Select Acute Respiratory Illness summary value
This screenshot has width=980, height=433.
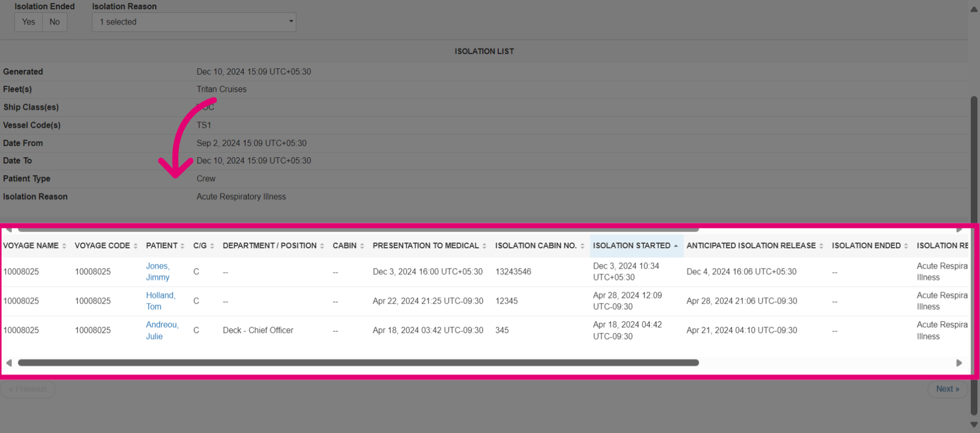[x=241, y=197]
